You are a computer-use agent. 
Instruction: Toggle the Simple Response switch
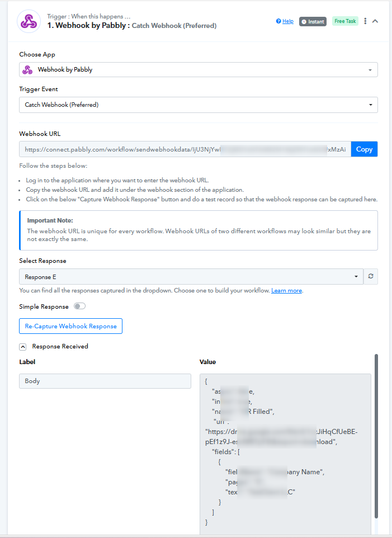(x=79, y=306)
